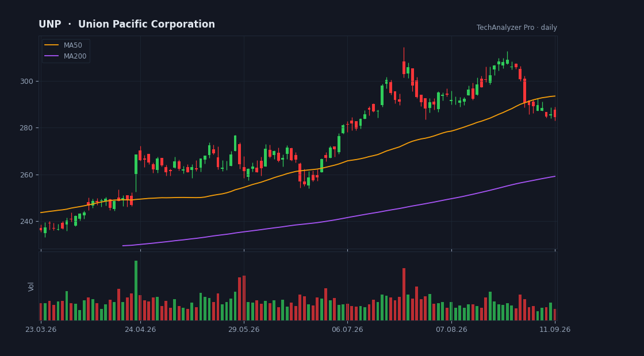644x356 pixels.
Task: Click the 06.07.26 date axis label
Action: (347, 330)
